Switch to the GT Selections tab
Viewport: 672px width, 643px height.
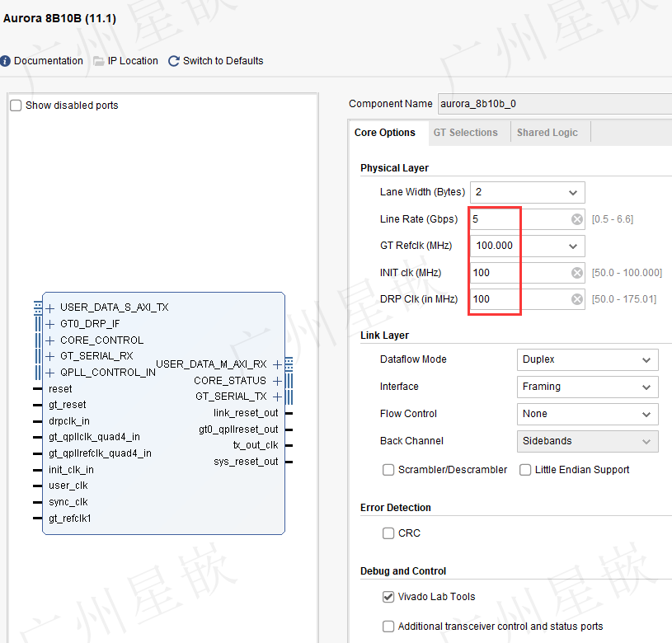coord(465,133)
